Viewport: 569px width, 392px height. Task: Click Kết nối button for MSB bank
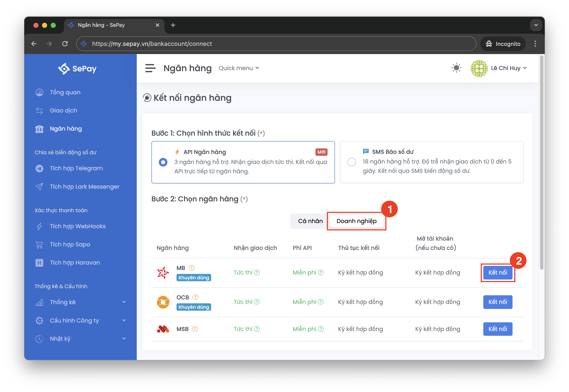coord(498,329)
